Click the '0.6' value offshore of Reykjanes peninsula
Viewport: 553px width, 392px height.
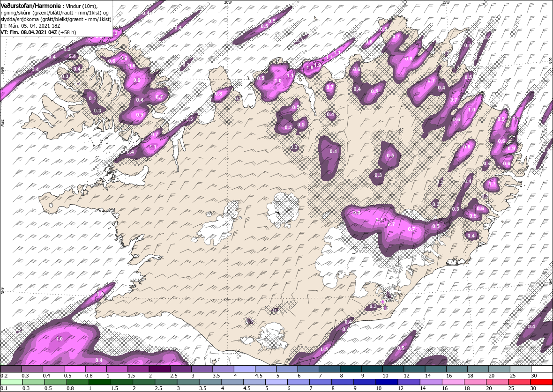(x=100, y=294)
